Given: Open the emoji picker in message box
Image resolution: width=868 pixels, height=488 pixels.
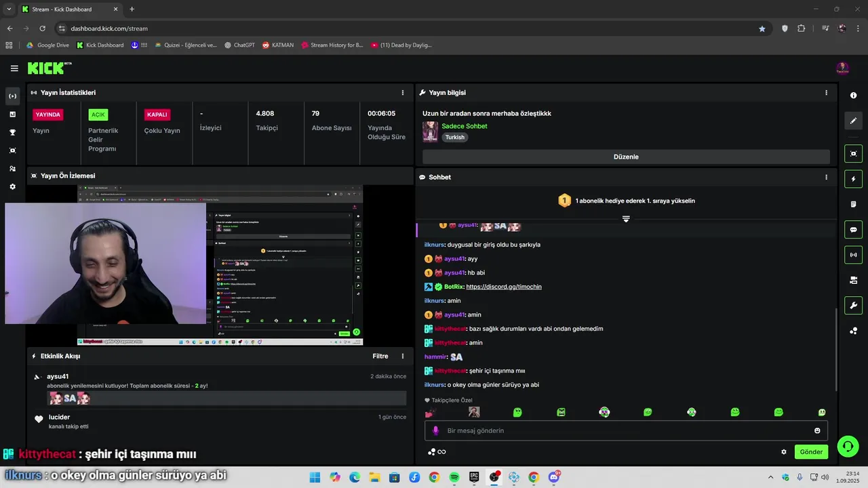Looking at the screenshot, I should pos(817,430).
